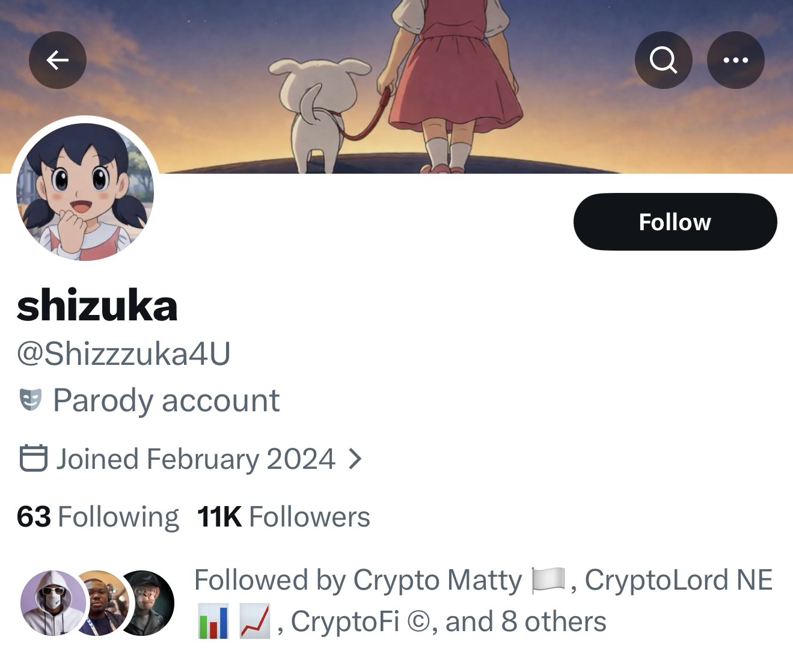Click the parody mask icon
Screen dimensions: 793x672
(31, 400)
